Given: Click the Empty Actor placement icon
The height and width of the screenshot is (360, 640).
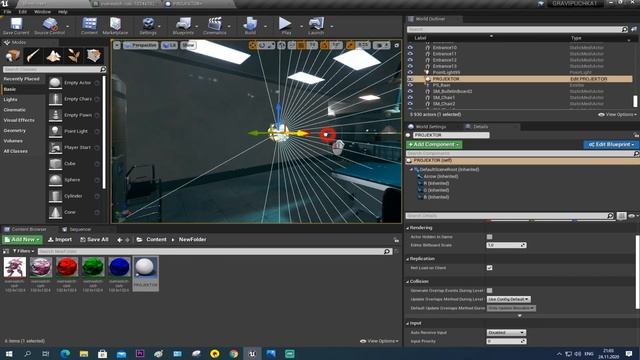Looking at the screenshot, I should 55,83.
